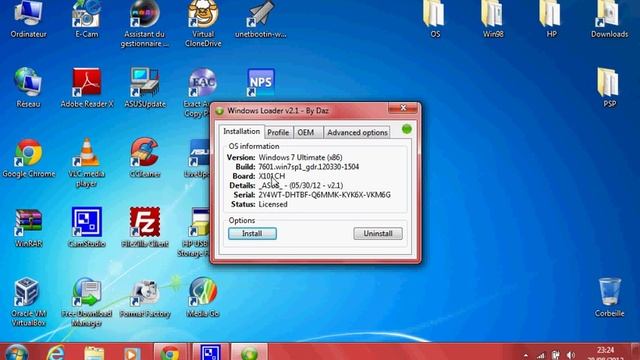Image resolution: width=640 pixels, height=360 pixels.
Task: Click the Licensed status text
Action: [x=273, y=204]
